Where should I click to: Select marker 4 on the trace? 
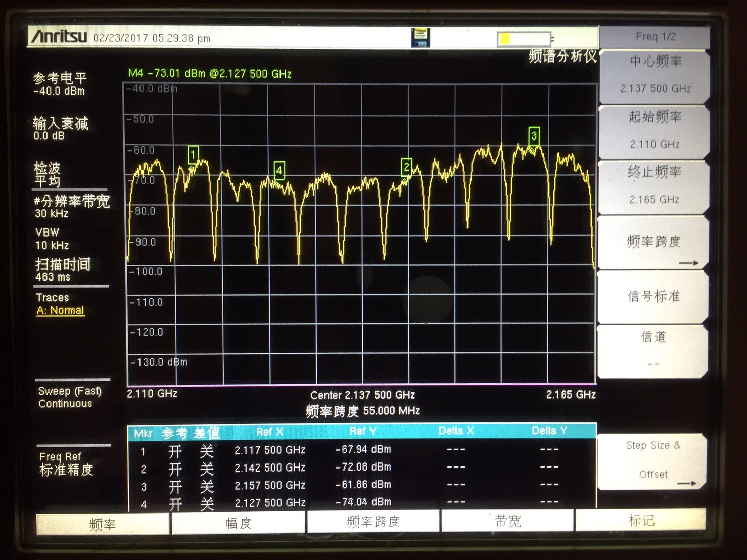279,170
